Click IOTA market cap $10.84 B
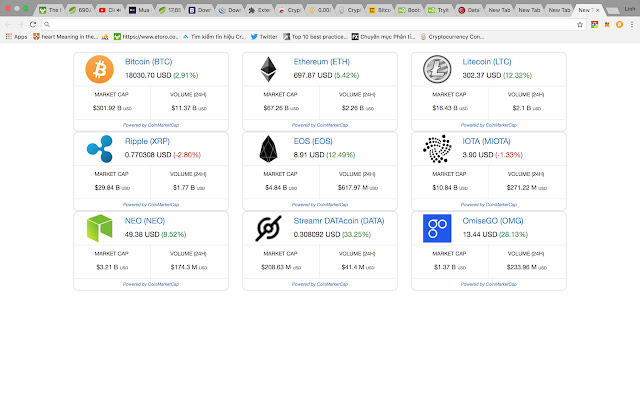The width and height of the screenshot is (640, 400). (x=450, y=188)
